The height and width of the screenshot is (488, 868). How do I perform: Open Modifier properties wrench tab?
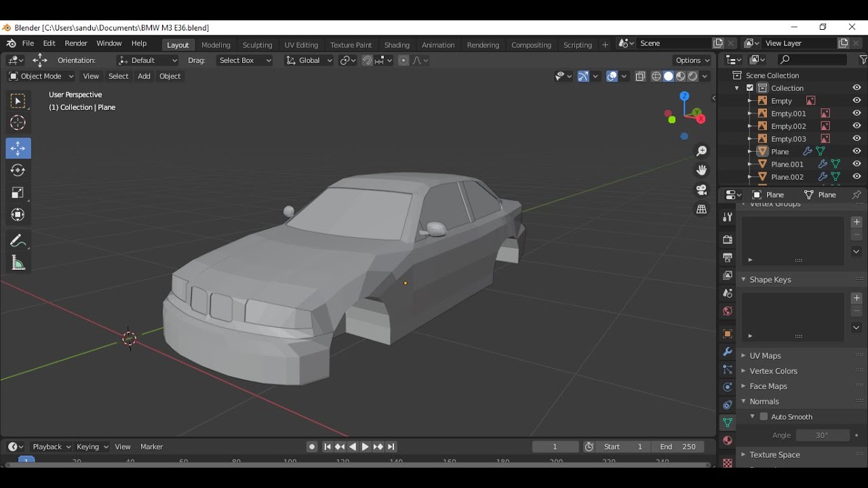click(727, 352)
